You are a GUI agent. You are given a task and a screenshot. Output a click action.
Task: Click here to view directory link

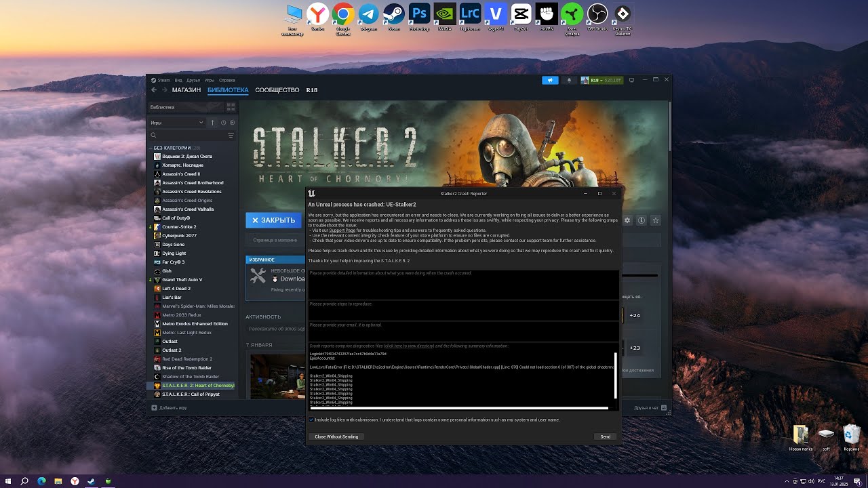(x=409, y=346)
